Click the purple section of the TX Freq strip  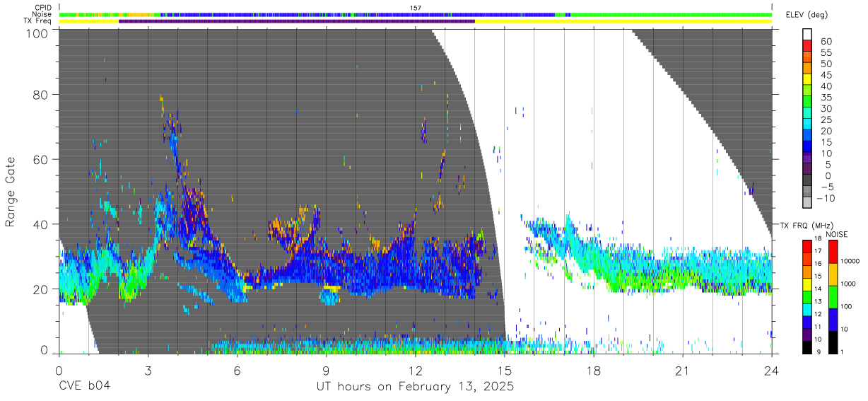pyautogui.click(x=297, y=21)
